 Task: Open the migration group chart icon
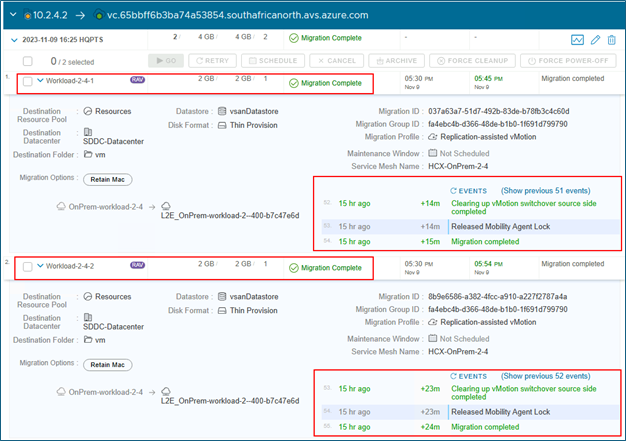pos(577,40)
